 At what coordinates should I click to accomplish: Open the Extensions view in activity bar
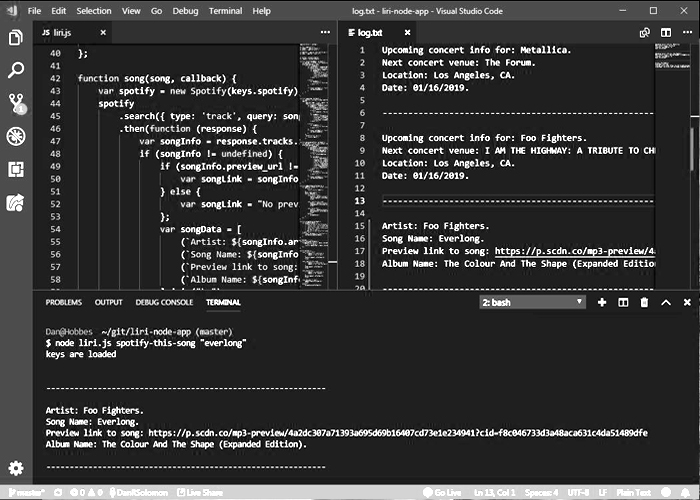16,170
